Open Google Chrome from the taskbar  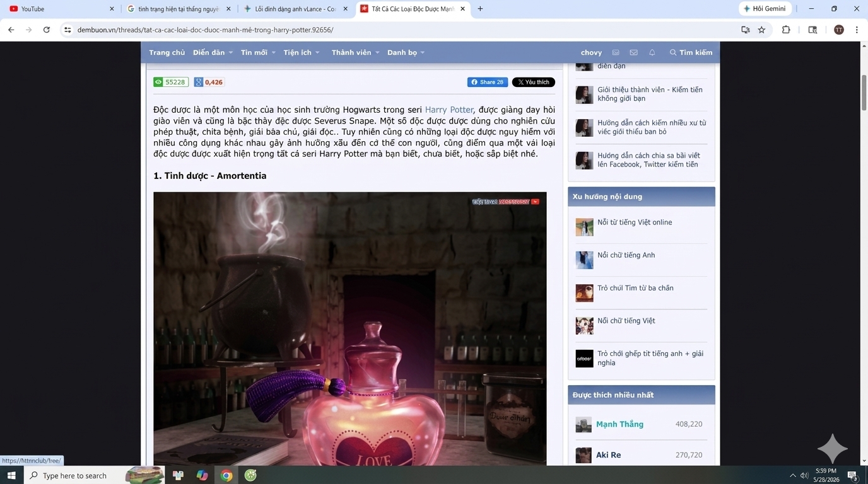(x=226, y=475)
